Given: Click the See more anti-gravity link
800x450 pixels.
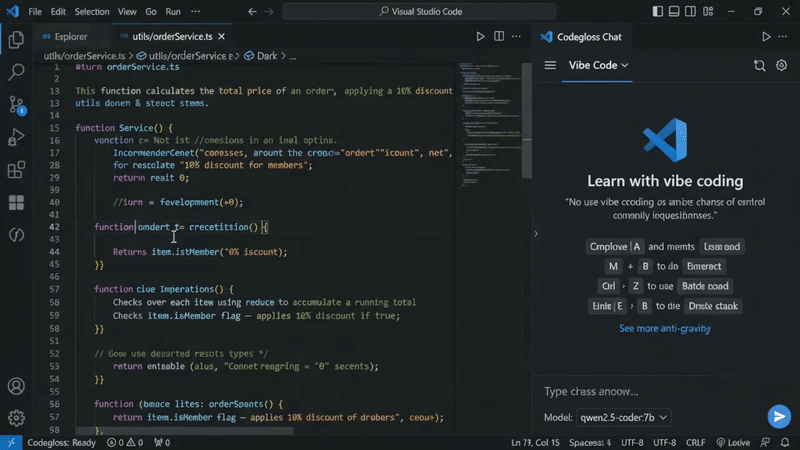Looking at the screenshot, I should pos(664,328).
